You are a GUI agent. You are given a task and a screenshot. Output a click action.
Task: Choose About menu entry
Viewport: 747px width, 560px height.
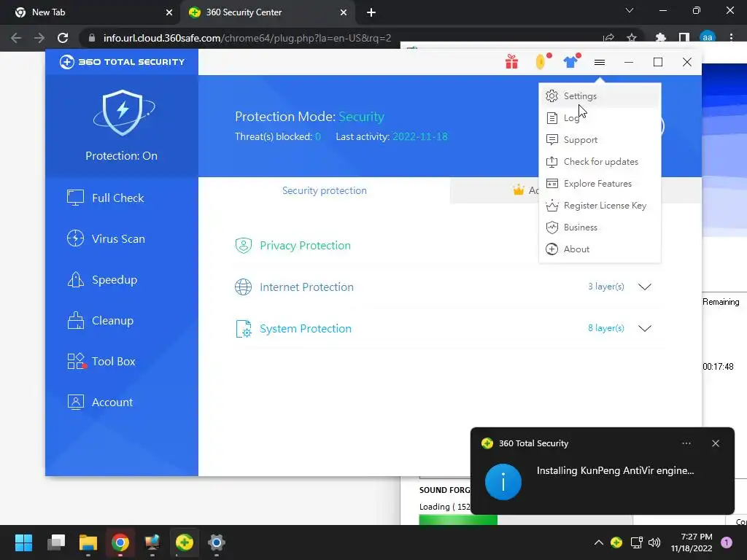click(600, 249)
